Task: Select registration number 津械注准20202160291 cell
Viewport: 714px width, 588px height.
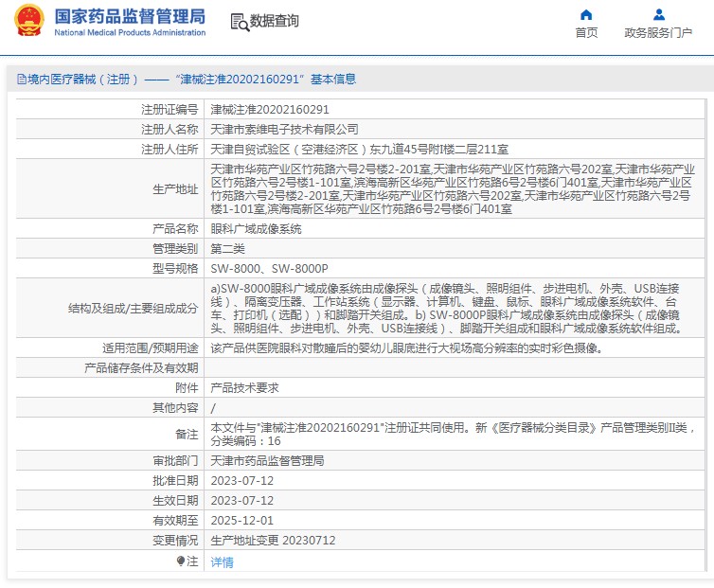Action: 269,110
